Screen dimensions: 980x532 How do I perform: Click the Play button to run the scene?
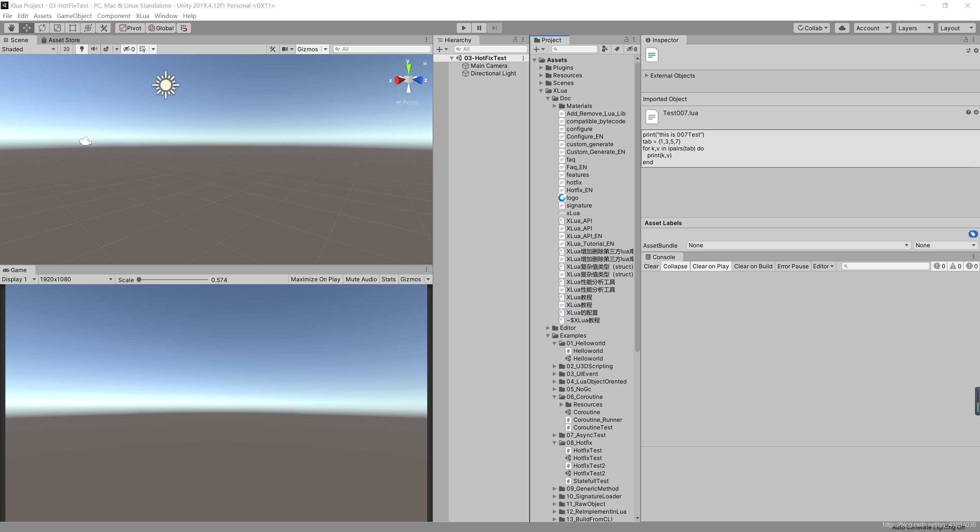[x=463, y=28]
